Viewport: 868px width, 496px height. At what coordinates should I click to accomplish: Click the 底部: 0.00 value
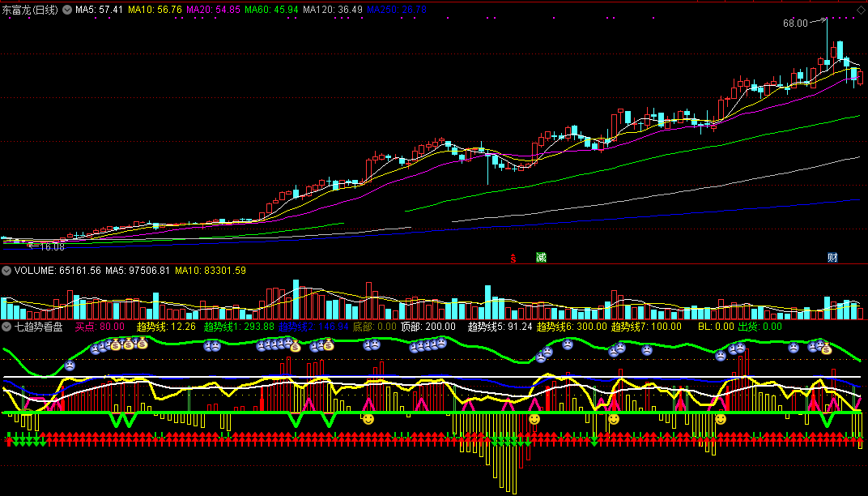(x=375, y=327)
